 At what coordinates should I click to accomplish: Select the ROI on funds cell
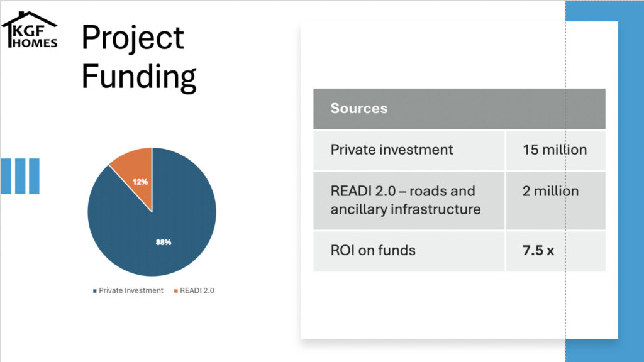click(409, 251)
